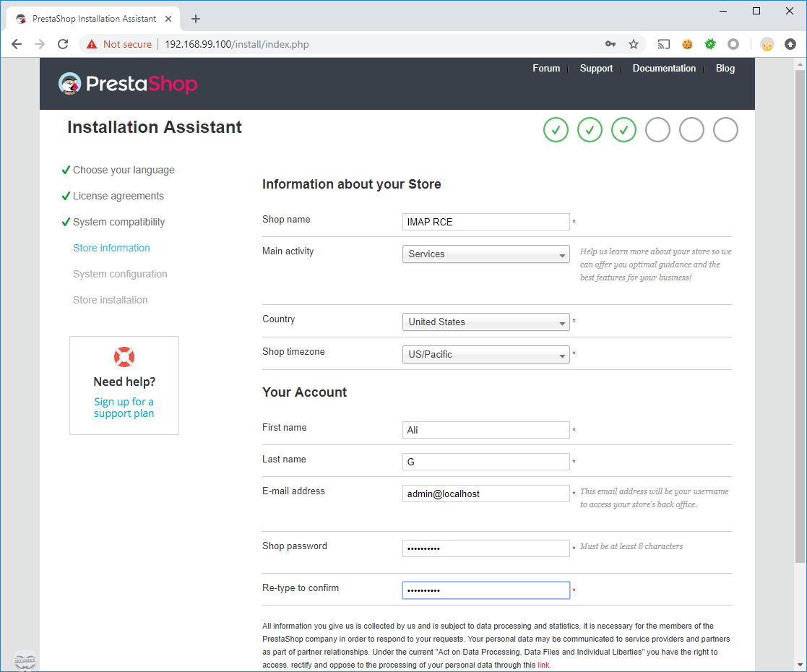This screenshot has height=672, width=807.
Task: Open saved passwords key icon
Action: [x=610, y=44]
